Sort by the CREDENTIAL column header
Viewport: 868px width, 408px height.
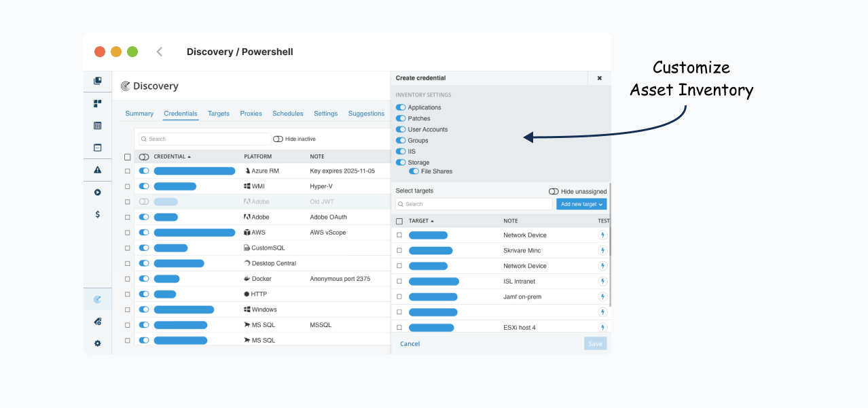173,157
